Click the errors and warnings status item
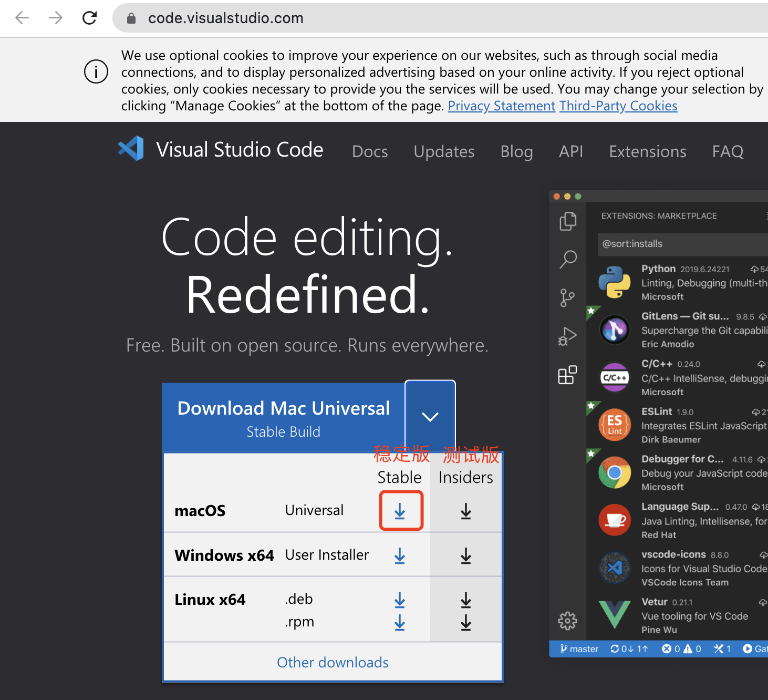 pos(681,649)
